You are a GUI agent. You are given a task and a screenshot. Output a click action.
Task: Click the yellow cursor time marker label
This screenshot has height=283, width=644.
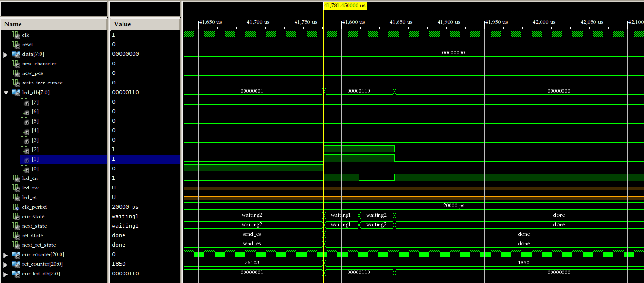coord(345,5)
